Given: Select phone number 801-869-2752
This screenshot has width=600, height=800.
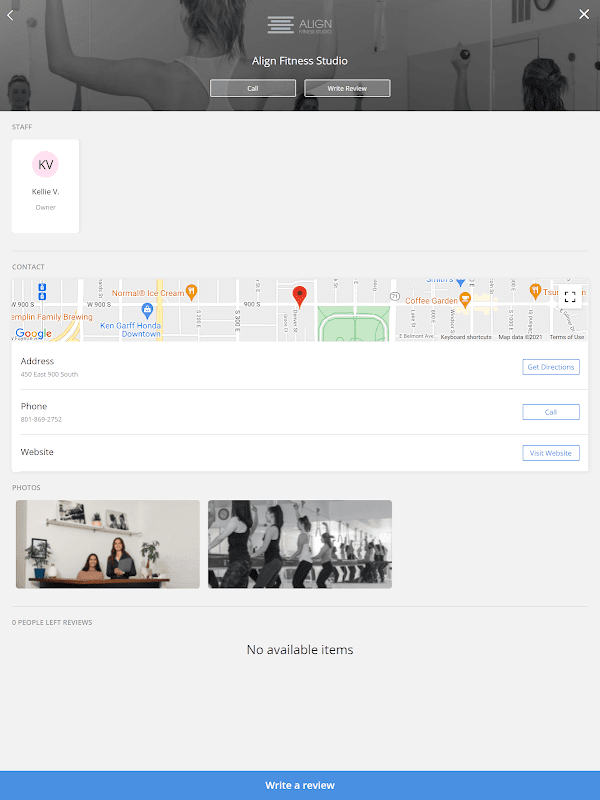Looking at the screenshot, I should tap(41, 419).
